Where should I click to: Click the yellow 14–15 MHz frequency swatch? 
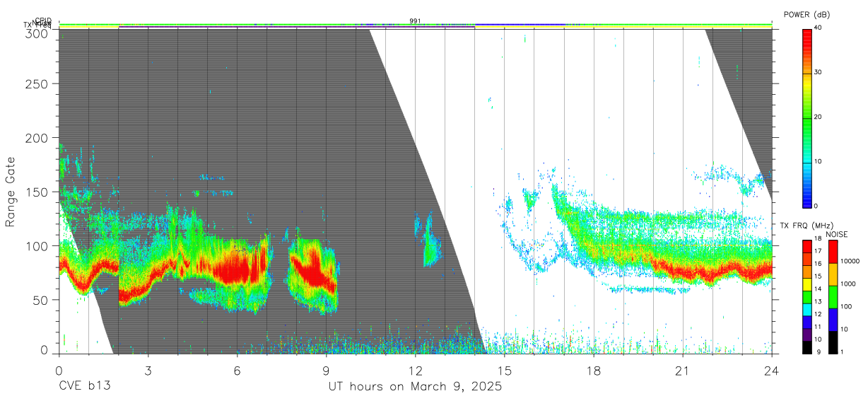[x=807, y=284]
